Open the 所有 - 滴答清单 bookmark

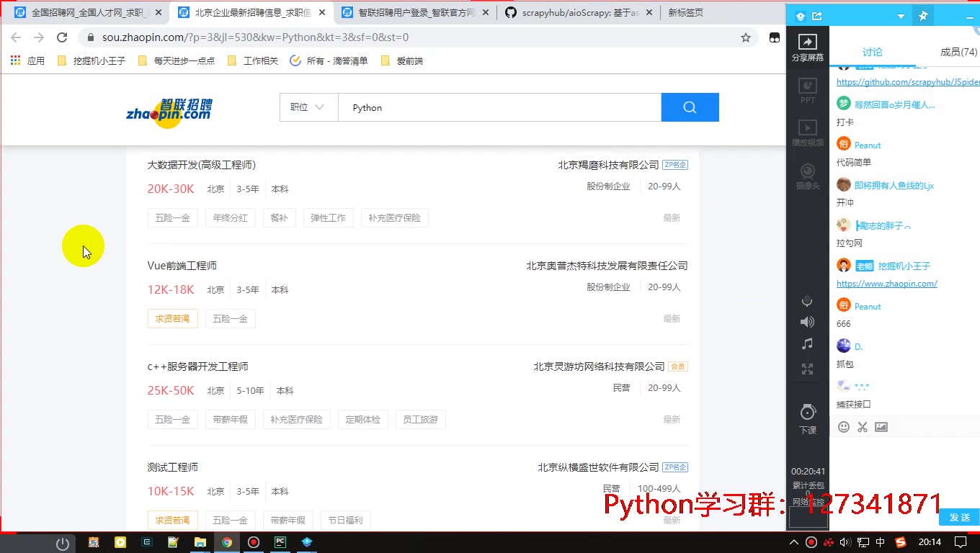coord(329,60)
